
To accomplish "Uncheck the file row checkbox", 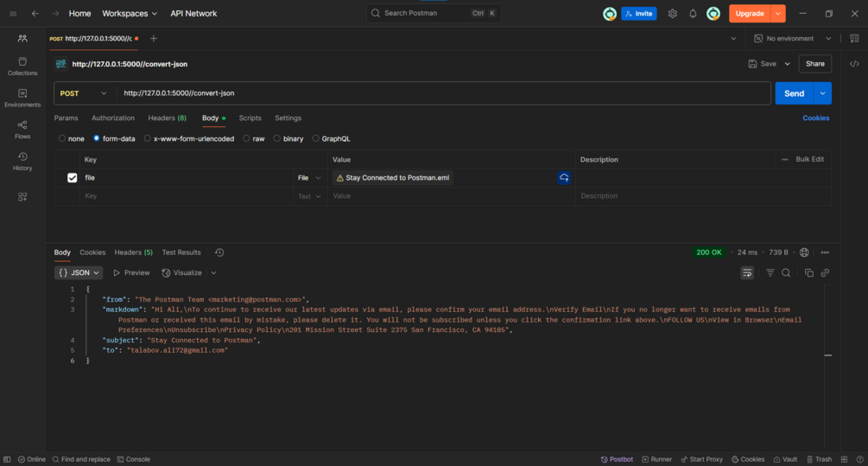I will click(x=72, y=178).
